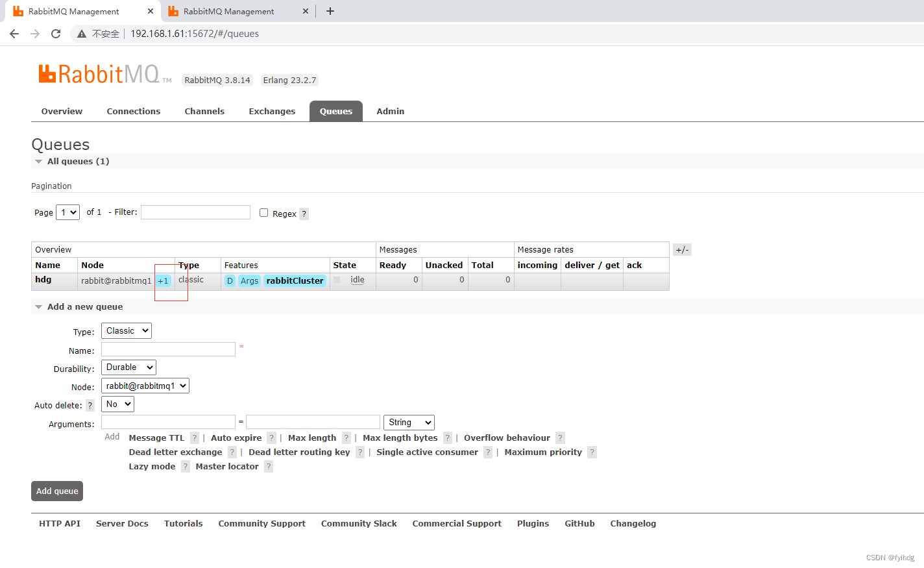
Task: Open the Changelog footer link
Action: [x=633, y=524]
